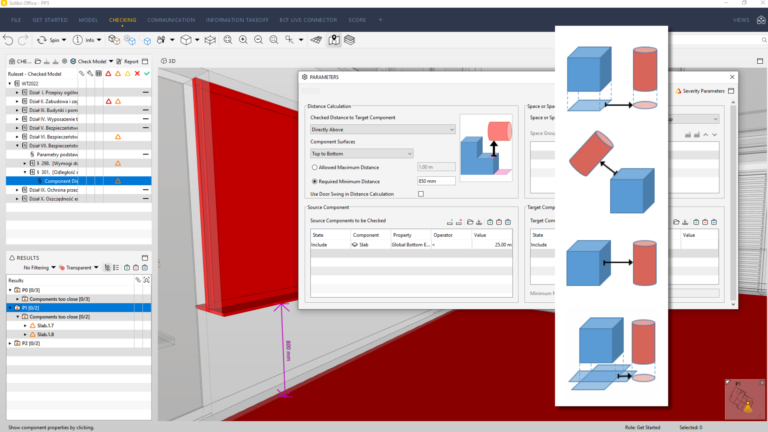The height and width of the screenshot is (432, 768).
Task: Close the Parameters dialog
Action: [732, 77]
